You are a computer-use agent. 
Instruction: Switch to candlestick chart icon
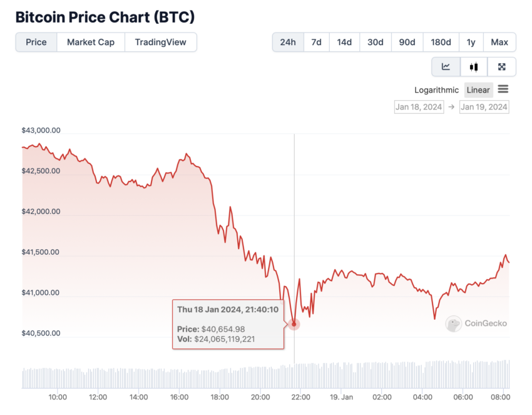pos(474,66)
